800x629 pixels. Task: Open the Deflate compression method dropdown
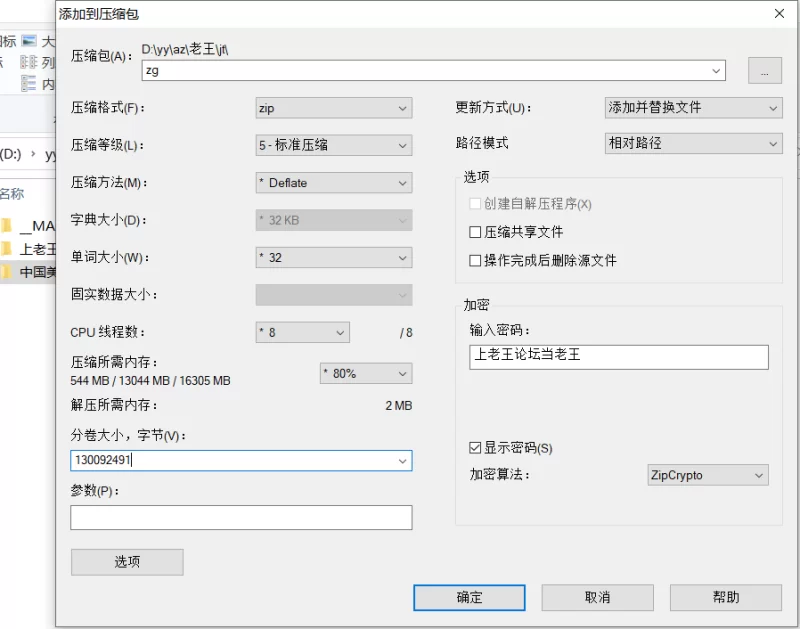pyautogui.click(x=334, y=183)
